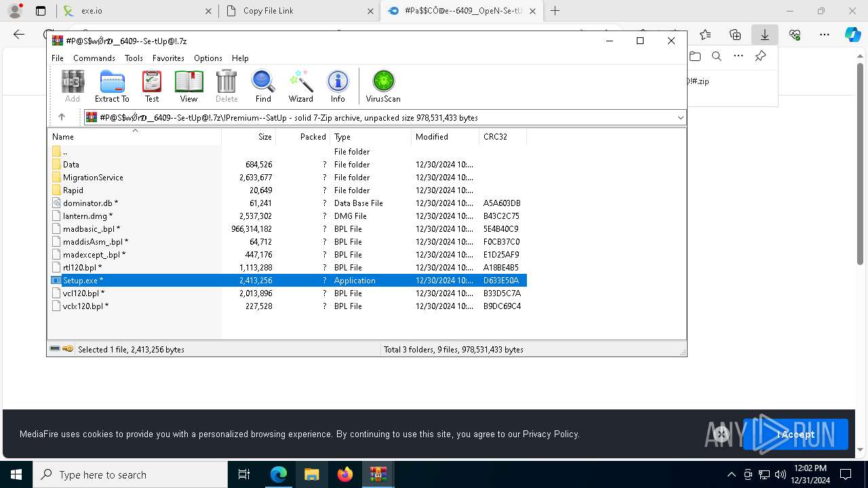The height and width of the screenshot is (488, 868).
Task: Sort by the Size column header
Action: tap(249, 137)
